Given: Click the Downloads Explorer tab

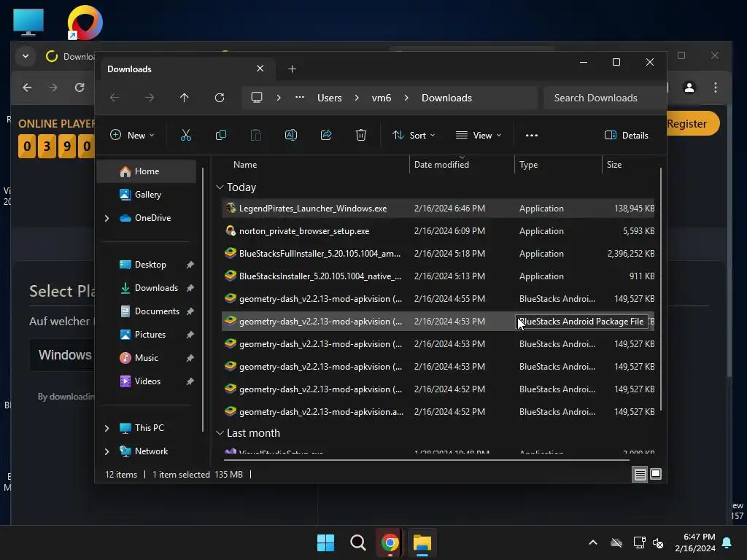Looking at the screenshot, I should click(187, 69).
